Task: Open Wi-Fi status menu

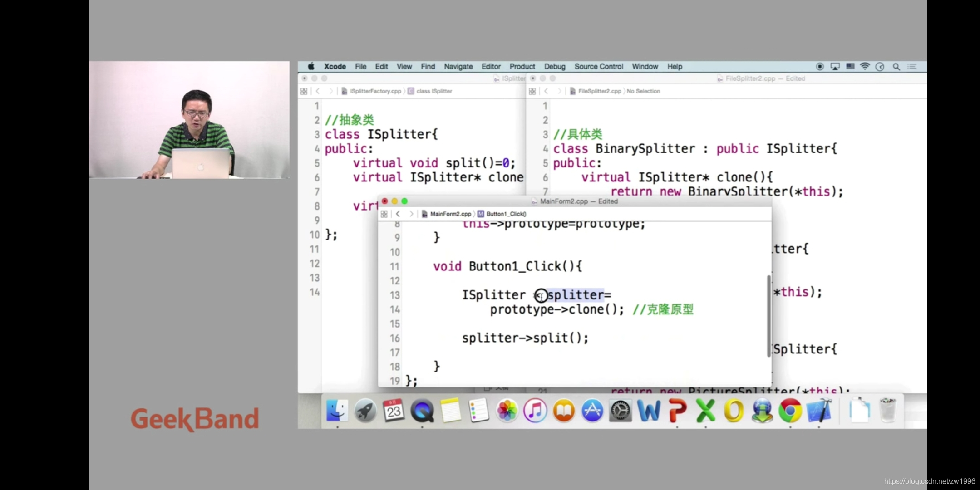Action: tap(865, 67)
